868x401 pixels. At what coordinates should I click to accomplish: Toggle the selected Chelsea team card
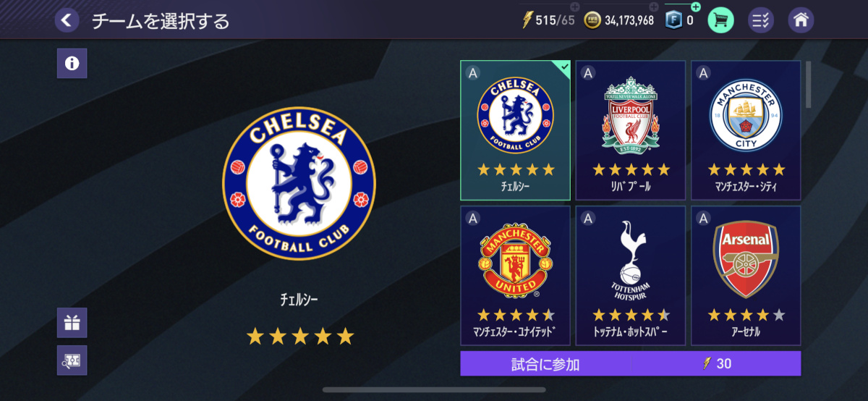[x=515, y=130]
